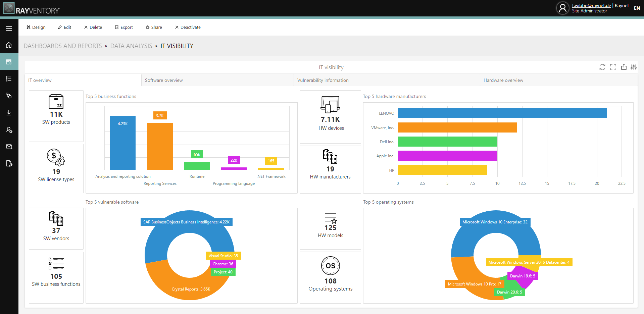Switch to the Vulnerability information tab
This screenshot has height=314, width=644.
click(x=323, y=80)
